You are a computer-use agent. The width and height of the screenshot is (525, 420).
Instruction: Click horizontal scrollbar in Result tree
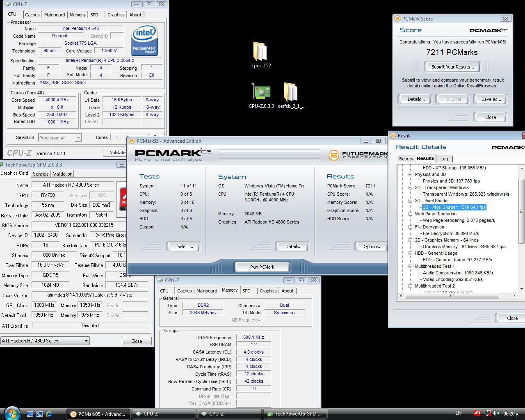pos(452,296)
